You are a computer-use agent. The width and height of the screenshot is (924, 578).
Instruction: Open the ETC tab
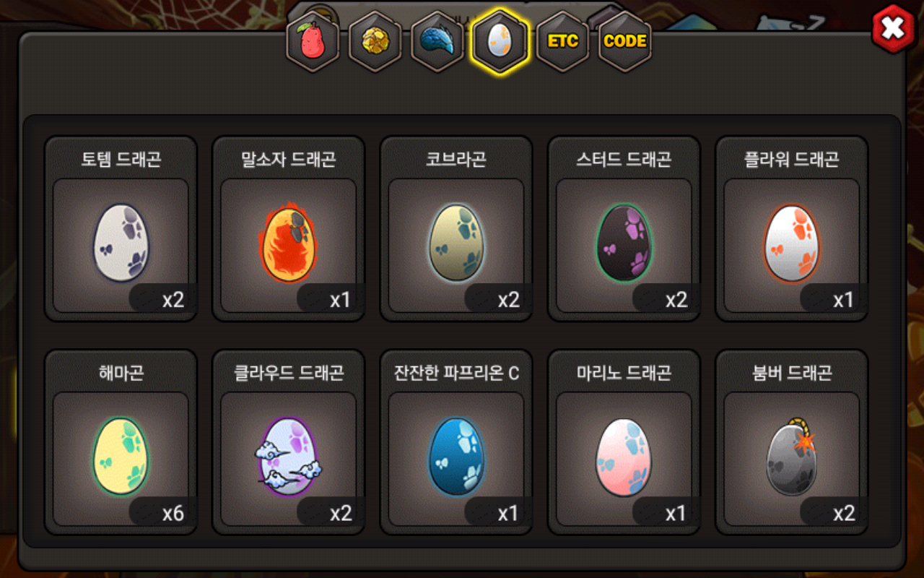pos(562,42)
